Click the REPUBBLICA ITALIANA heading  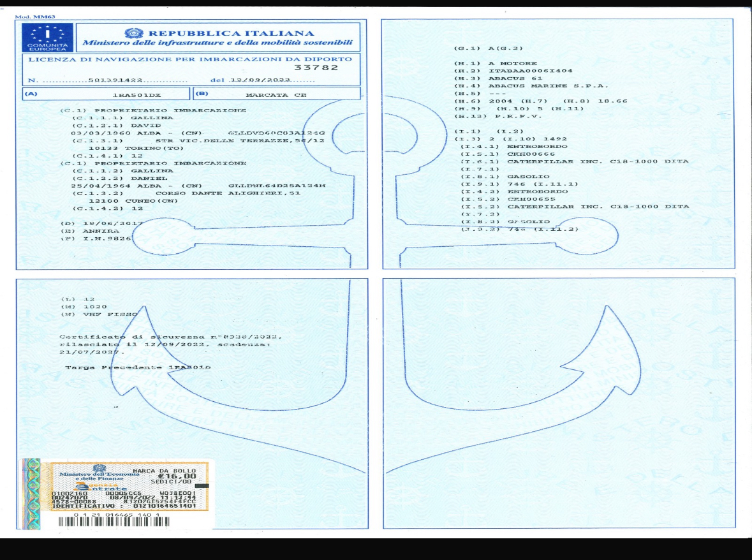pyautogui.click(x=230, y=33)
